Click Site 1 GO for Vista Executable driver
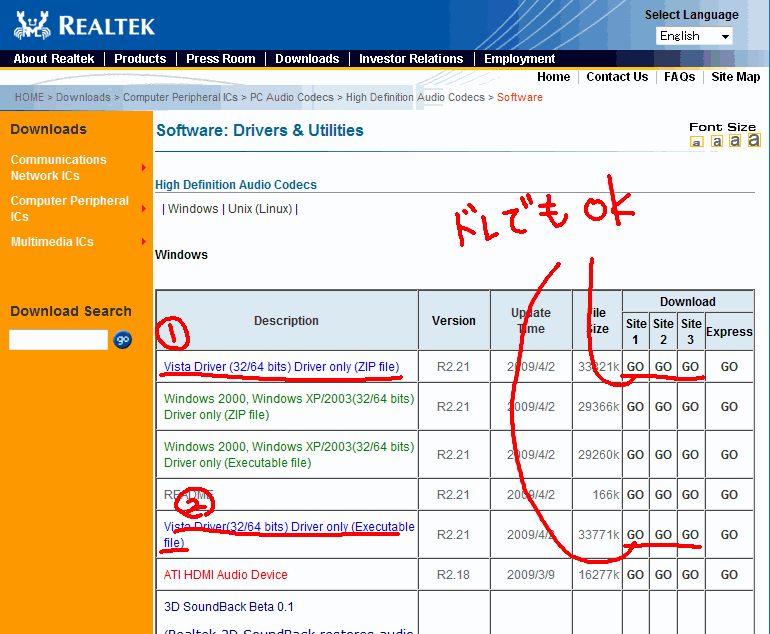This screenshot has width=770, height=634. [635, 534]
